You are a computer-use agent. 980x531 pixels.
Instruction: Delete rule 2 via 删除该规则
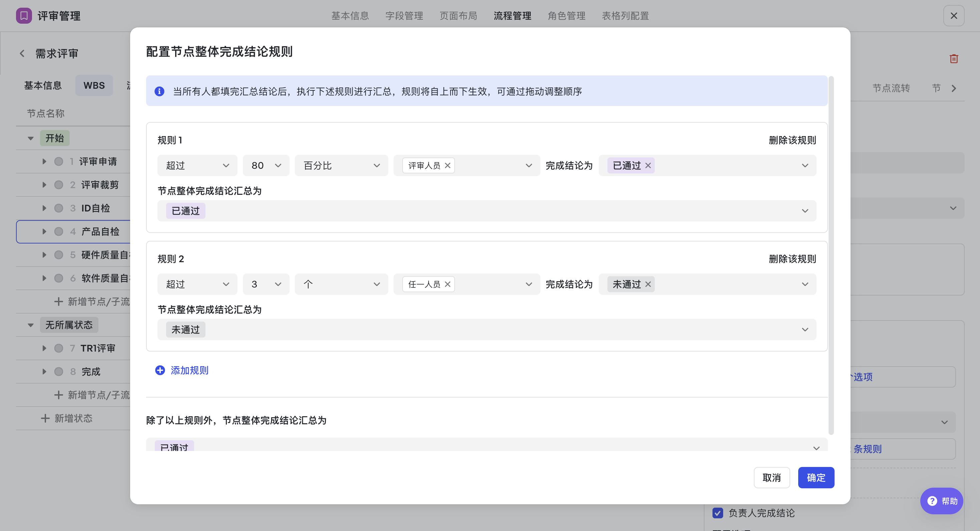[x=792, y=258]
